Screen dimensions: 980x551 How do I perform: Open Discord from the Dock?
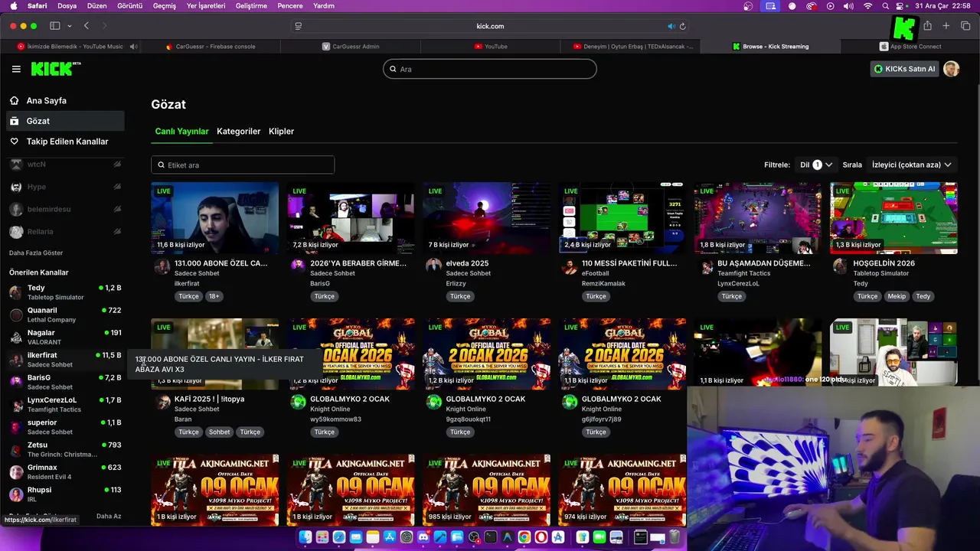tap(423, 537)
